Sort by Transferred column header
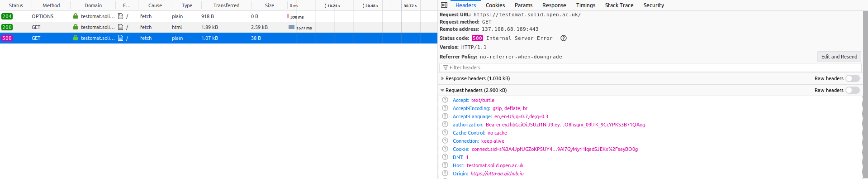This screenshot has width=868, height=179. [x=226, y=5]
